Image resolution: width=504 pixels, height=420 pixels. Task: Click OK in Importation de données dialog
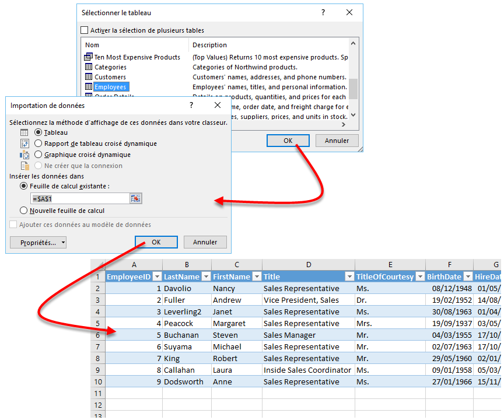[156, 242]
